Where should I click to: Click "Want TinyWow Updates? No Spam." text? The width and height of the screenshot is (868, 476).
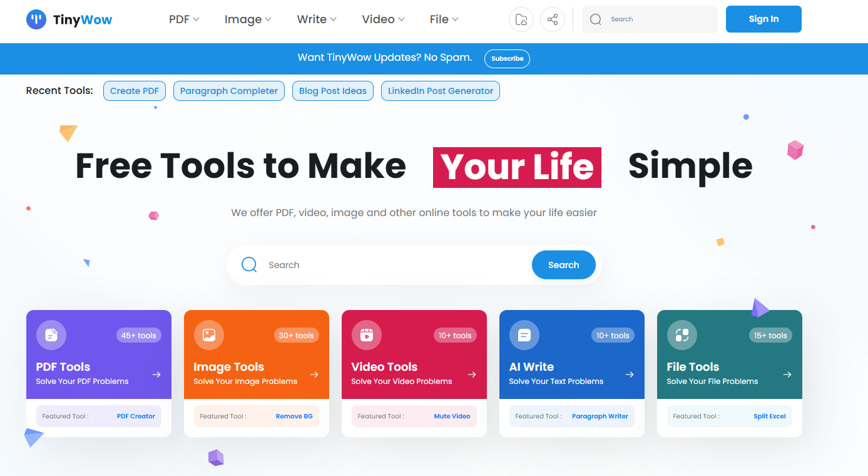385,58
